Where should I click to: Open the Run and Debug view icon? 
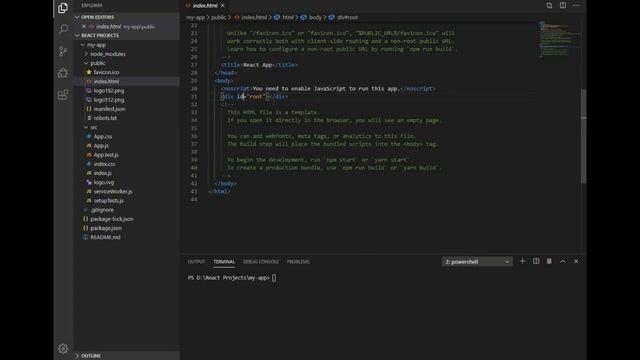63,73
